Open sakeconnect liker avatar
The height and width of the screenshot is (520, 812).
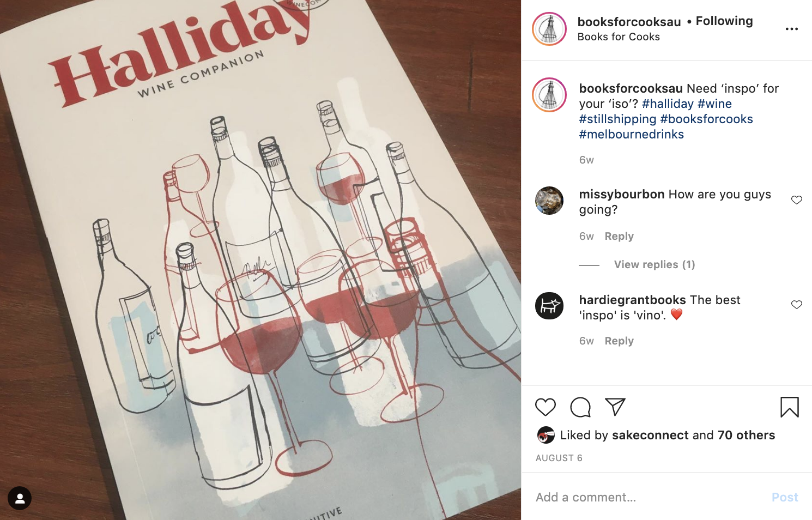tap(546, 435)
